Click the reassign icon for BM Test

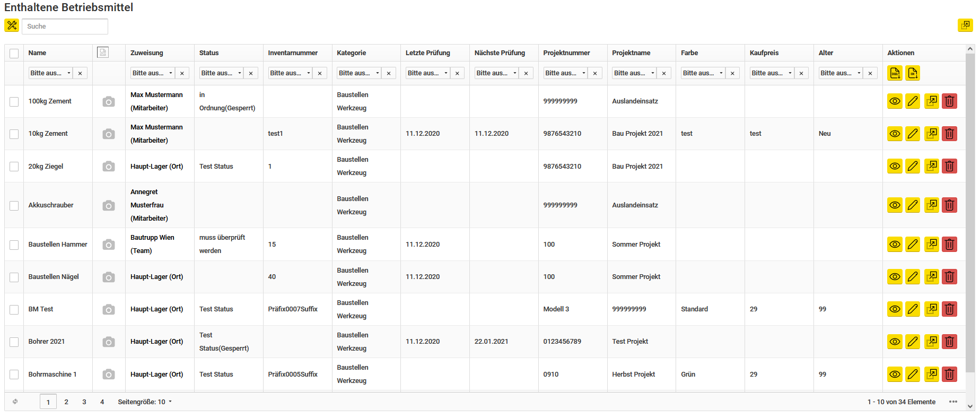[931, 309]
